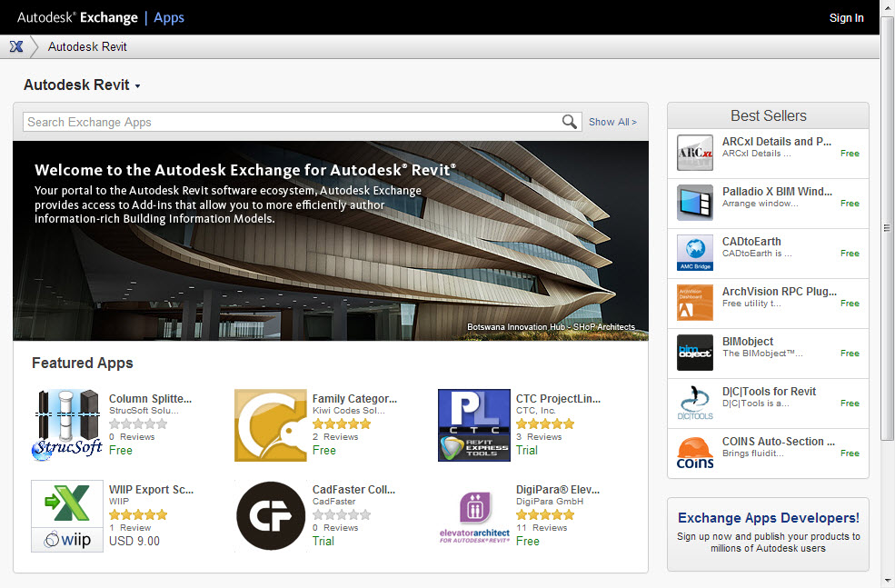895x588 pixels.
Task: Click the Featured Apps heading
Action: (82, 364)
